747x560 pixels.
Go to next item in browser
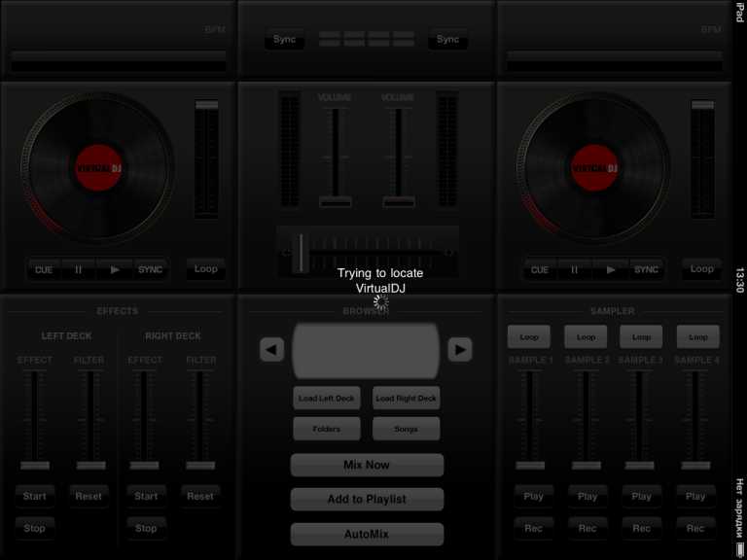click(460, 350)
